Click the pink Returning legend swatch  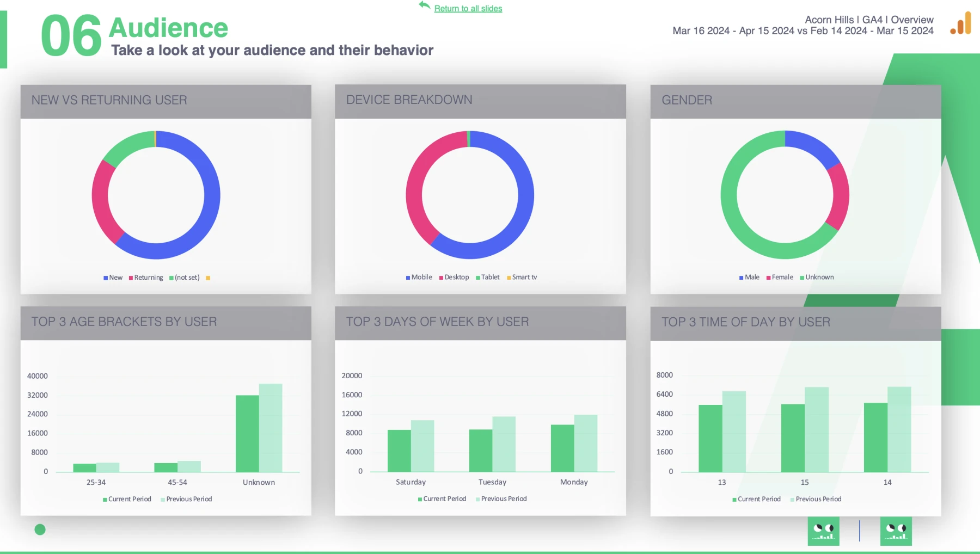pyautogui.click(x=131, y=278)
